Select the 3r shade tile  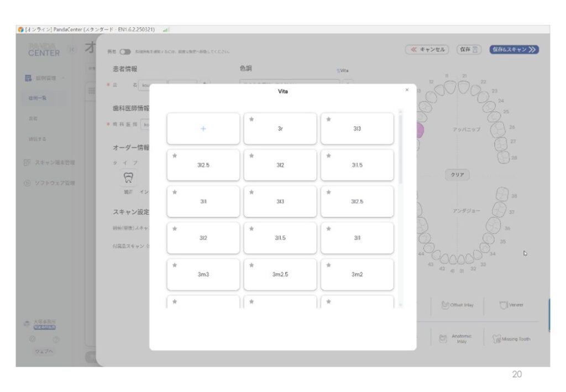(280, 129)
